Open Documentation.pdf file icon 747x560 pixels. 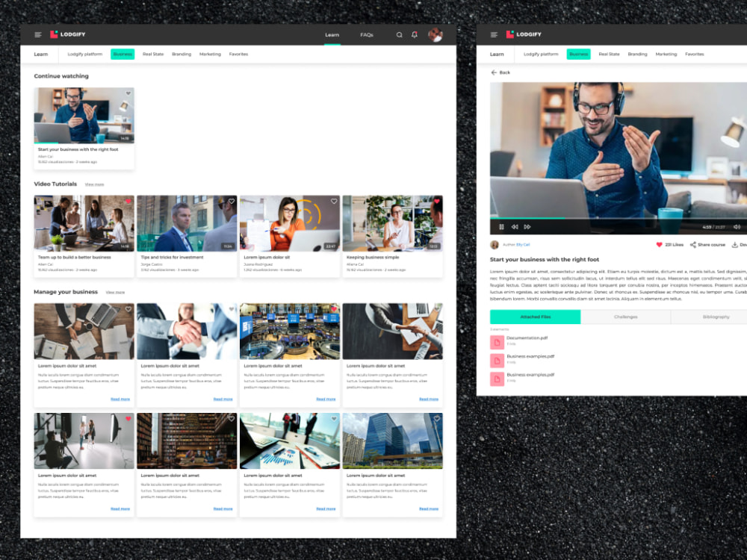click(x=497, y=342)
